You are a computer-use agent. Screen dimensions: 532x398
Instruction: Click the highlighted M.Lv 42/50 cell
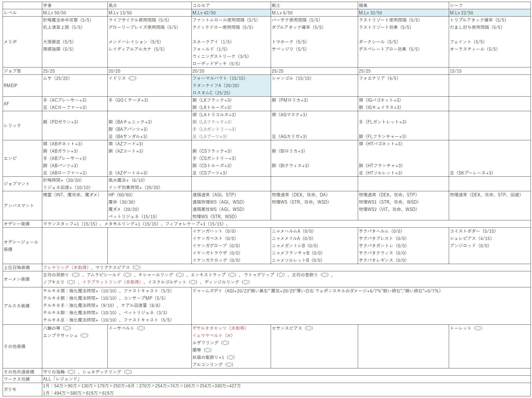204,13
